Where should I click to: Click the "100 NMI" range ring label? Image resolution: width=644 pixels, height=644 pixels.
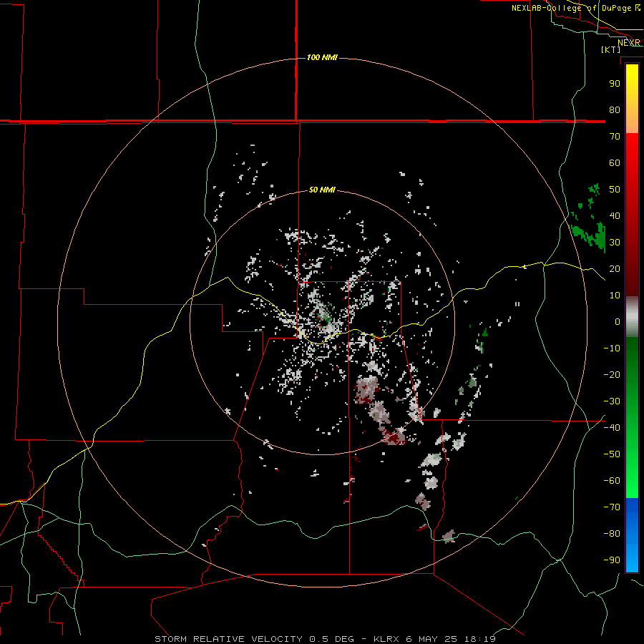click(322, 57)
